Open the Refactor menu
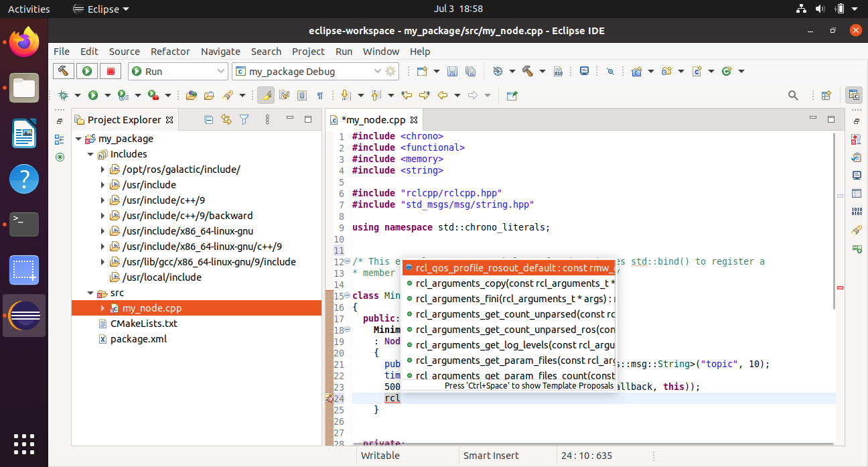Screen dimensions: 868x467 pos(170,52)
